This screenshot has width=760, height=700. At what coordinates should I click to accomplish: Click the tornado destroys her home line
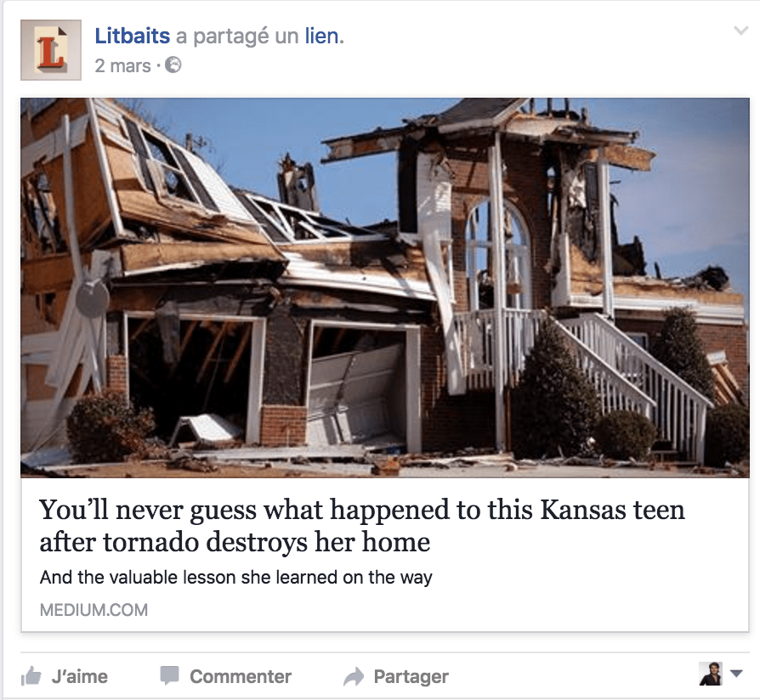pos(235,542)
